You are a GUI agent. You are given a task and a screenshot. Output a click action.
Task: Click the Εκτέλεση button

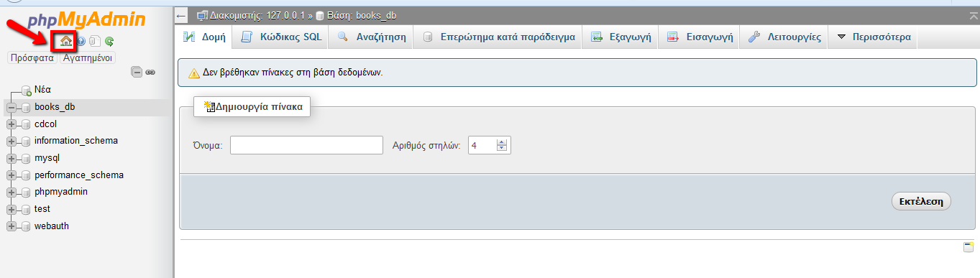(921, 202)
